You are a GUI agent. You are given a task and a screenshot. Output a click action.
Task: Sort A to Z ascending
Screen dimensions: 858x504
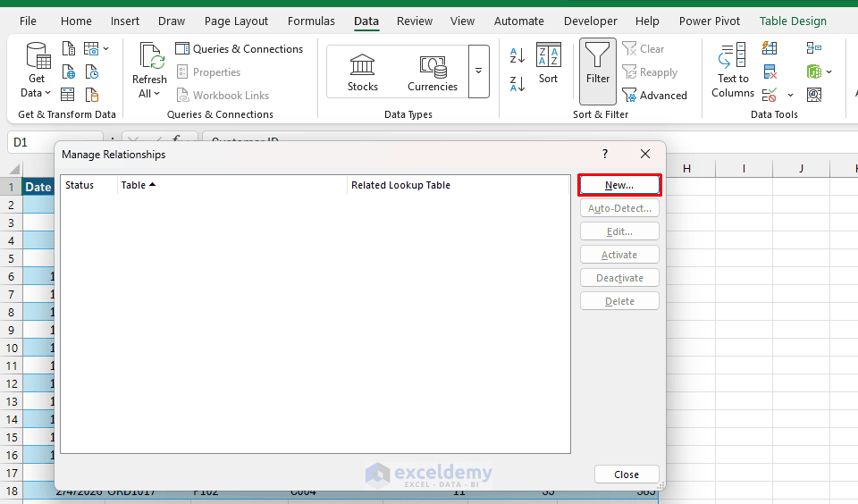[517, 55]
